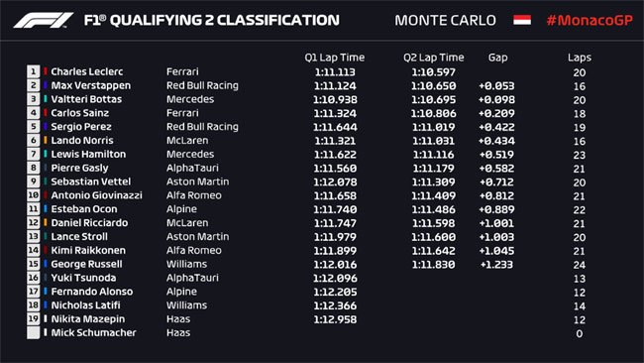Click the position 19 box for Nikita Mazepin
644x363 pixels.
[x=34, y=319]
